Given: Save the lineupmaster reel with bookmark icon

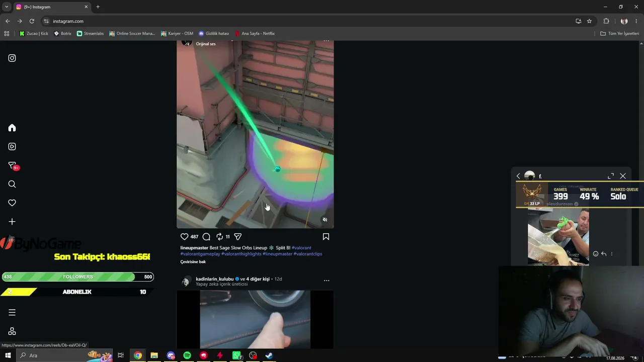Looking at the screenshot, I should click(x=326, y=236).
